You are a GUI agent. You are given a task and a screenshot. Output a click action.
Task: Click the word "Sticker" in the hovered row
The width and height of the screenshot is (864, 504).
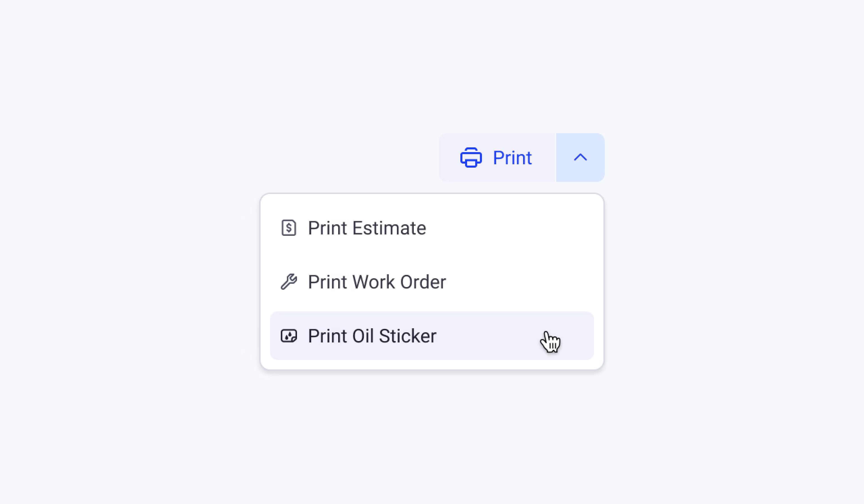click(408, 336)
